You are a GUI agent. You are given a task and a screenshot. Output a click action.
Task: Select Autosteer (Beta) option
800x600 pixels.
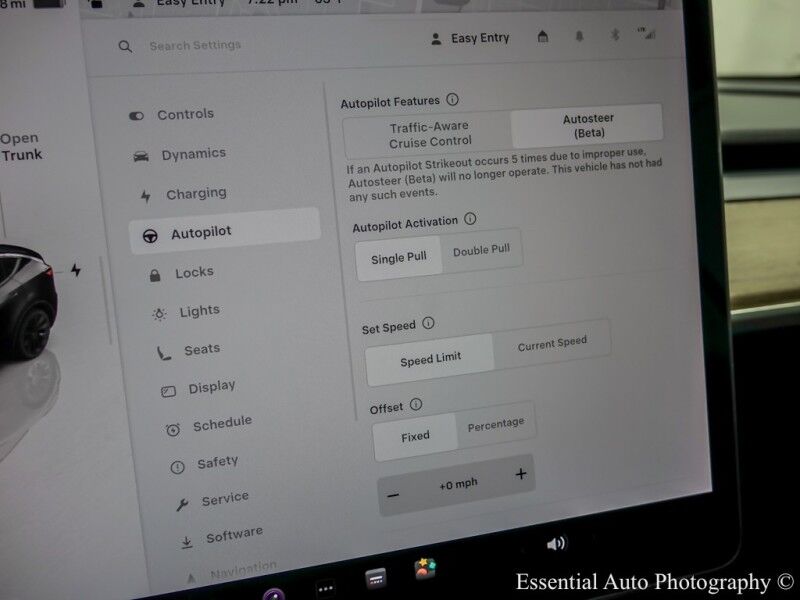tap(588, 126)
